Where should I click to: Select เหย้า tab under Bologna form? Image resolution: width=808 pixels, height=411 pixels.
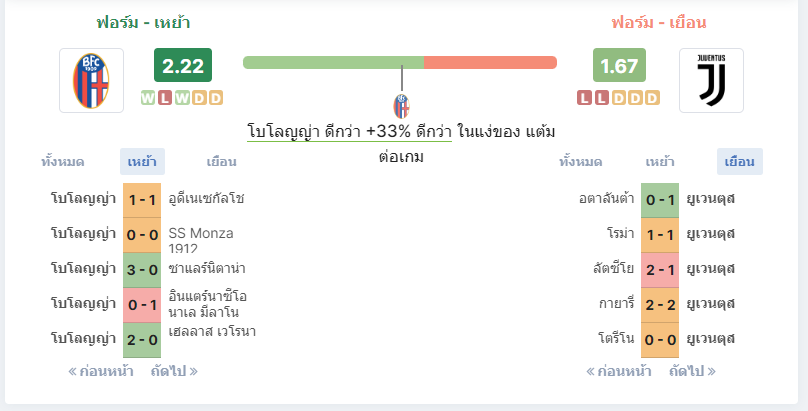click(142, 162)
